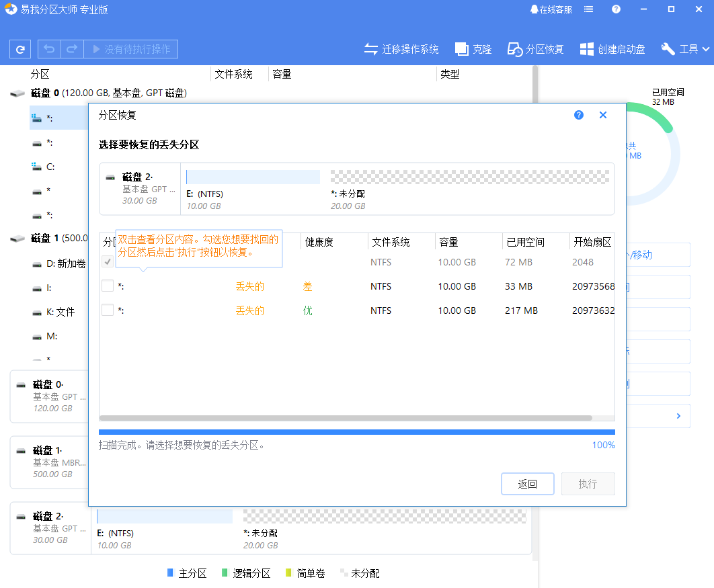714x588 pixels.
Task: Click the refresh disk list icon
Action: pos(19,48)
